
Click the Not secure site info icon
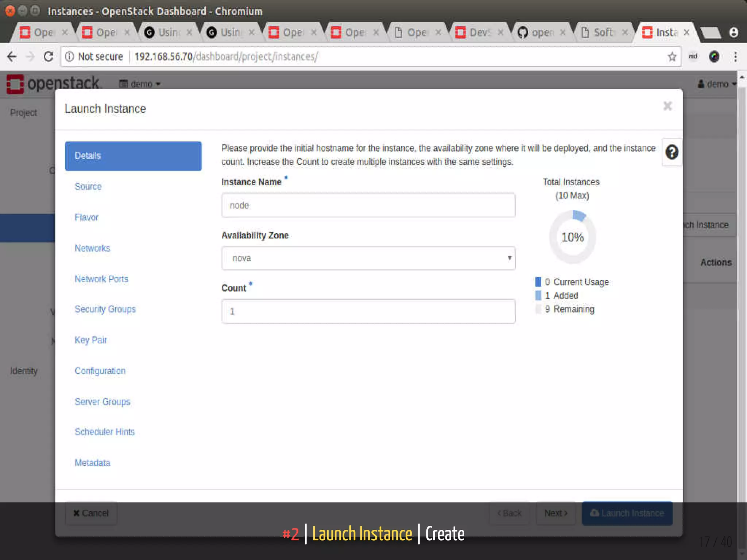[x=69, y=57]
